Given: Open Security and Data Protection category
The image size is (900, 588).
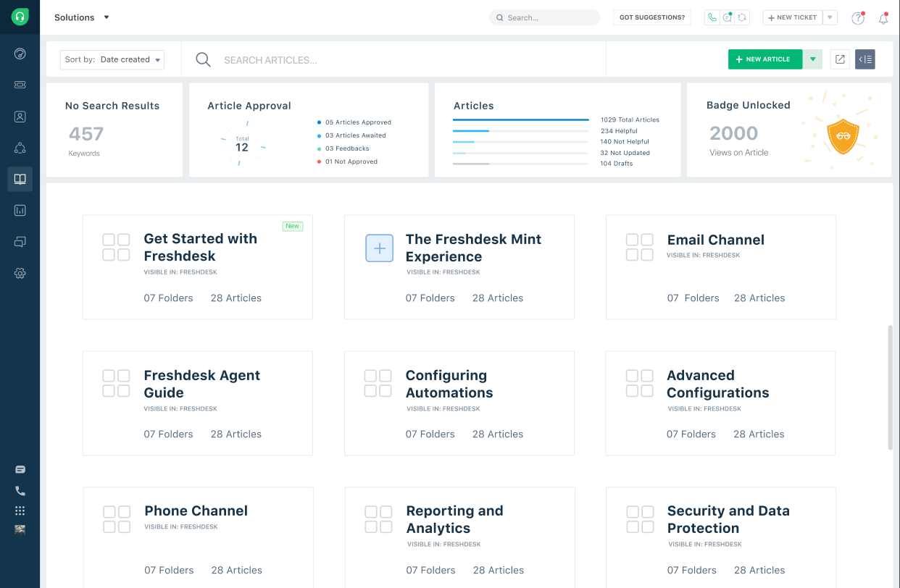Looking at the screenshot, I should coord(721,537).
